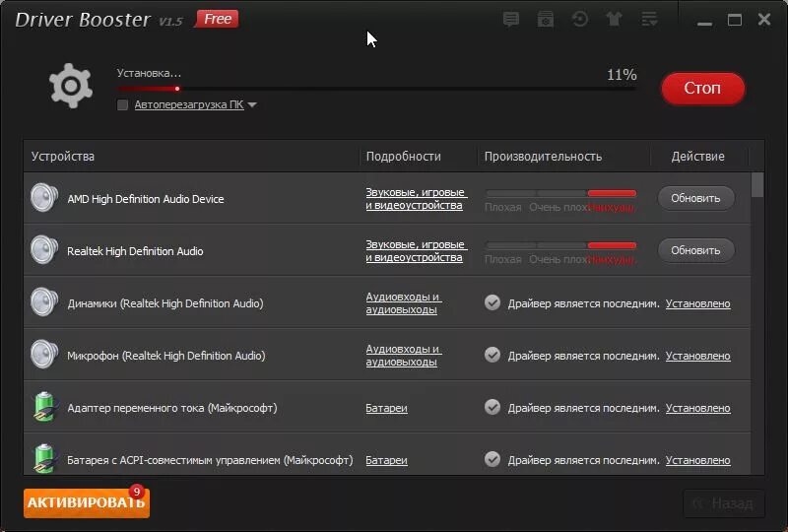
Task: Select Батарея с ACPI-совместимым управлением name
Action: (210, 460)
